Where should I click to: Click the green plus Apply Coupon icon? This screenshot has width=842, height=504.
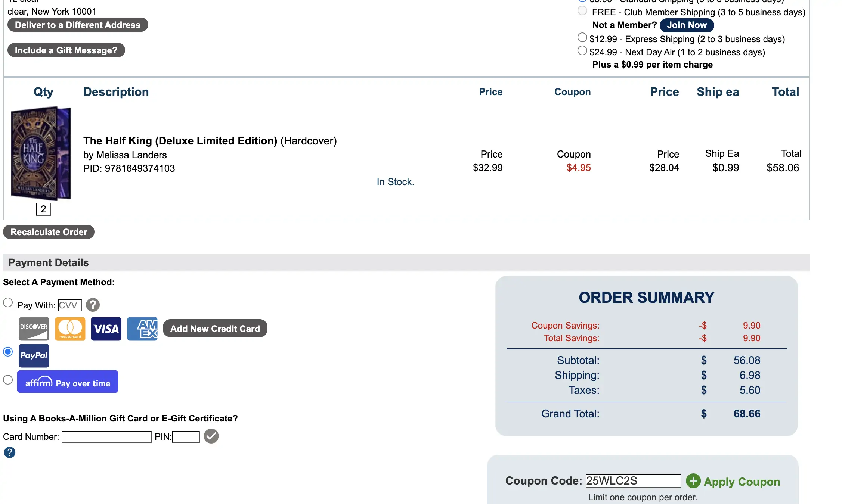coord(693,481)
